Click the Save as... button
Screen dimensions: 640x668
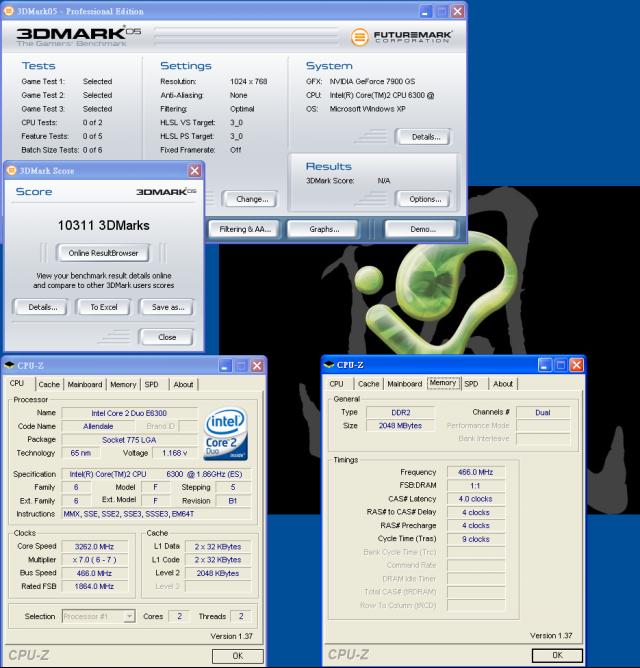coord(168,307)
